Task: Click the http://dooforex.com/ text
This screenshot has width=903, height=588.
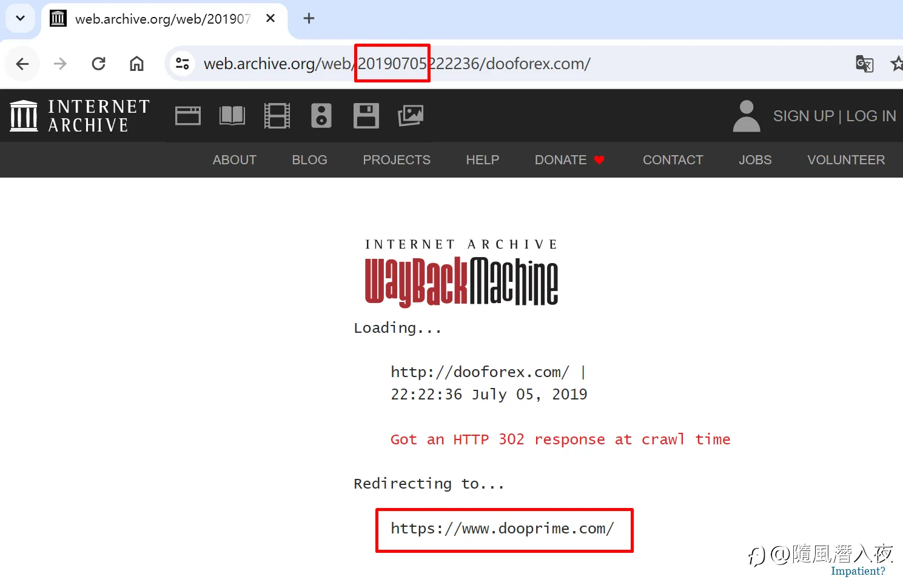Action: 480,372
